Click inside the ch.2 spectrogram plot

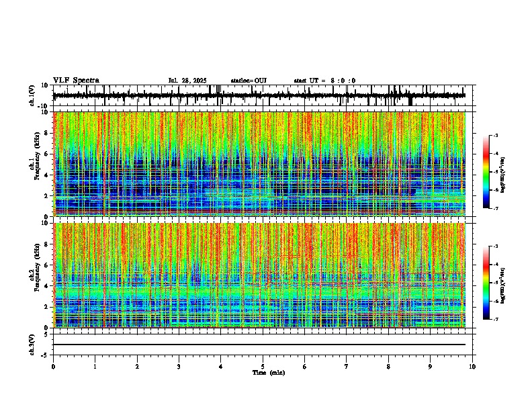(x=259, y=275)
